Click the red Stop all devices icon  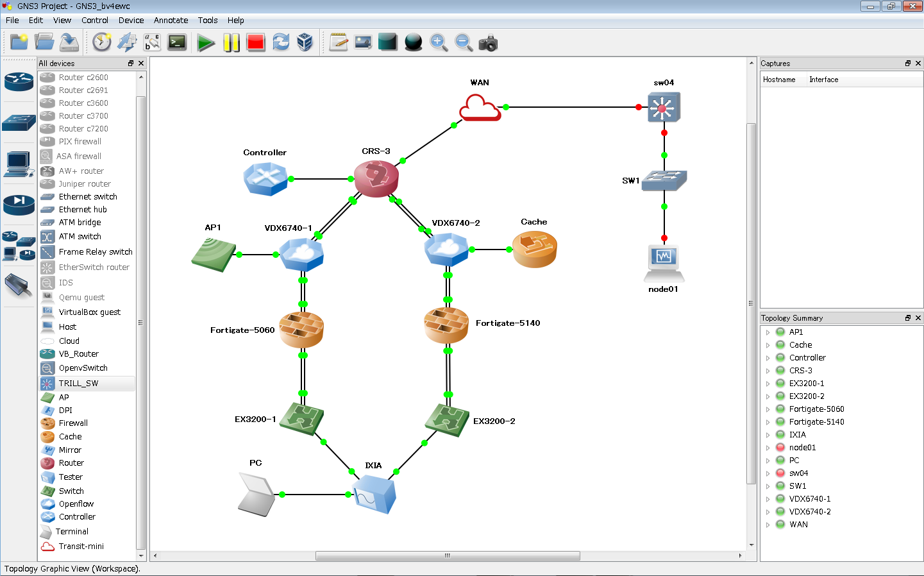click(256, 43)
